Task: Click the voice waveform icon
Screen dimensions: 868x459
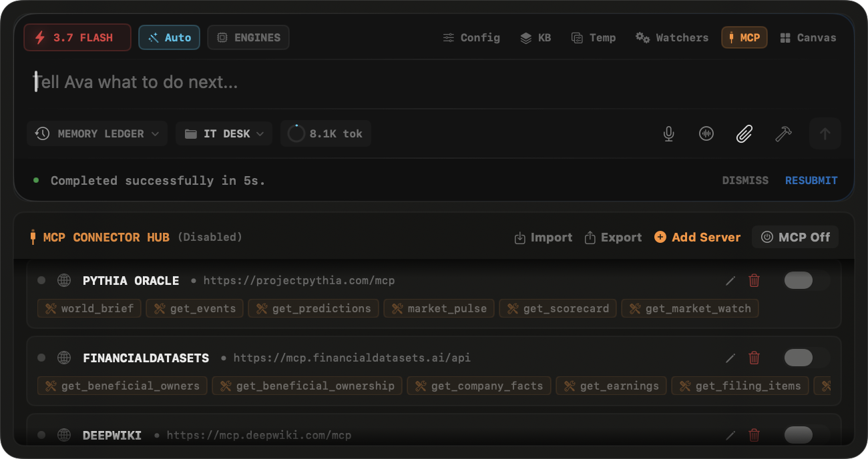Action: 706,133
